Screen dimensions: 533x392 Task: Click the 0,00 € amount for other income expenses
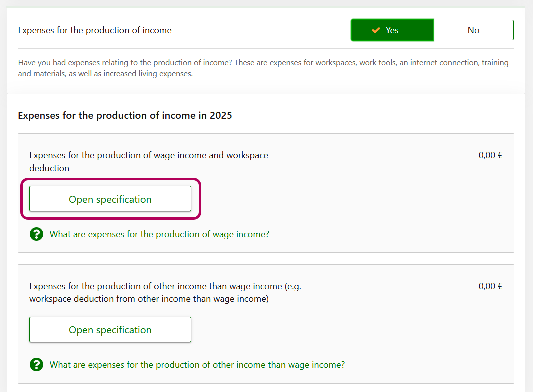coord(490,286)
